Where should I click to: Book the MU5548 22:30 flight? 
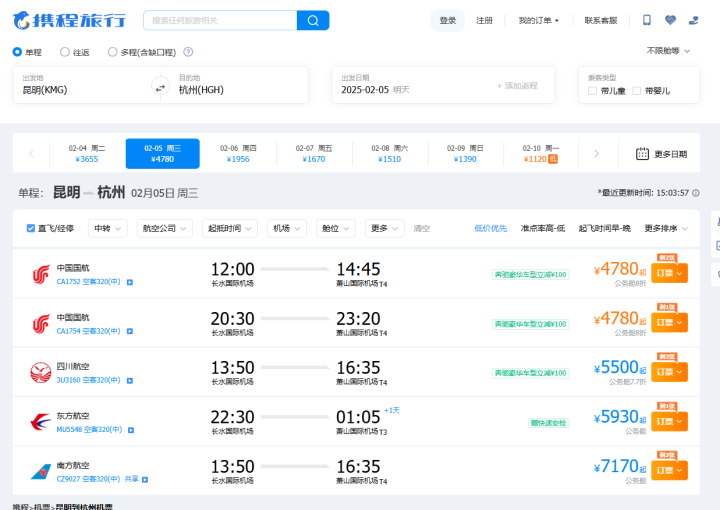pos(669,421)
